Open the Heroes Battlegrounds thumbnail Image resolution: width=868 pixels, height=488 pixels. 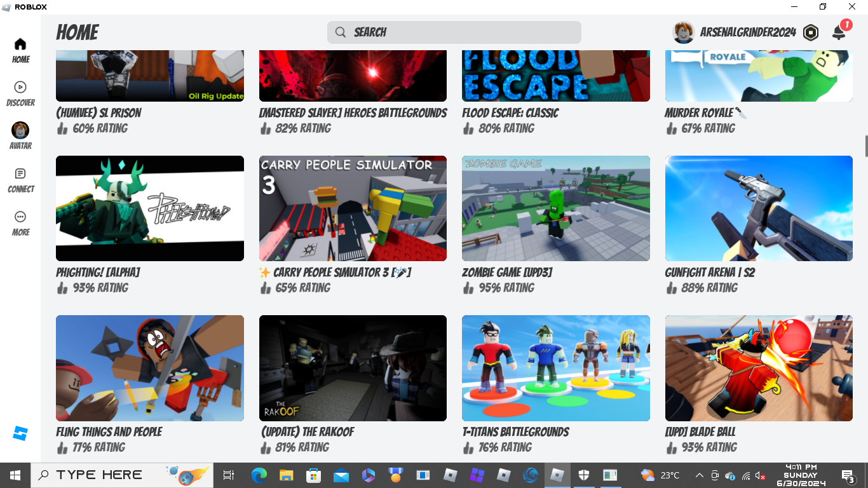tap(353, 76)
